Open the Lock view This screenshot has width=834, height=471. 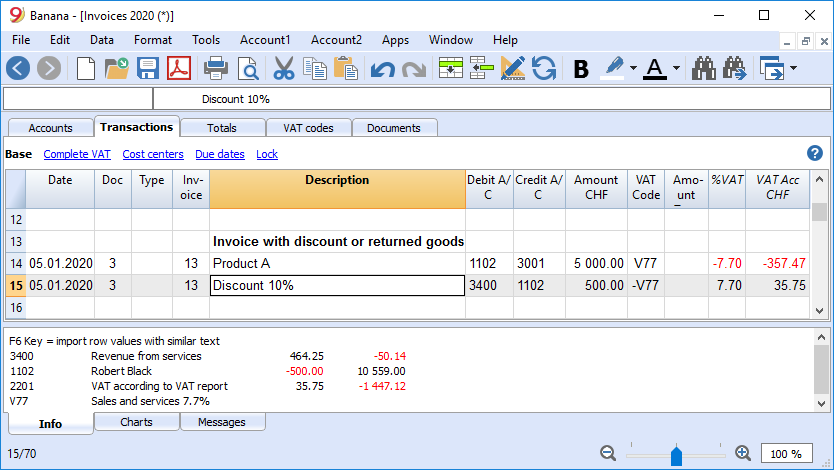coord(267,154)
